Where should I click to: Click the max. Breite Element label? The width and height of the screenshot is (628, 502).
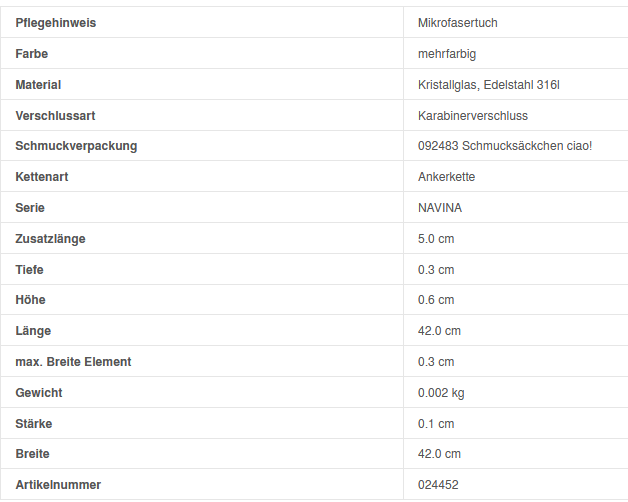click(x=73, y=362)
